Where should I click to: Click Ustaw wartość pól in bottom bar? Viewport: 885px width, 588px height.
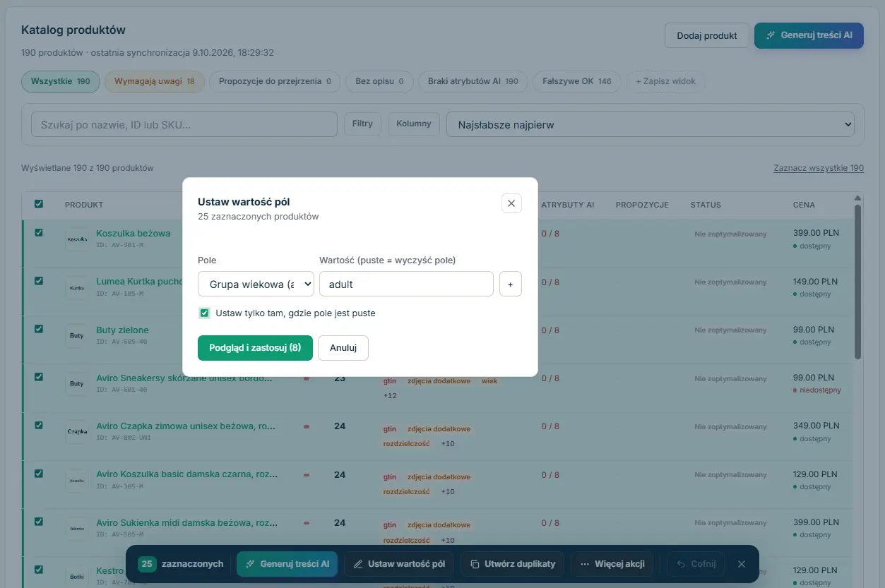[x=400, y=564]
